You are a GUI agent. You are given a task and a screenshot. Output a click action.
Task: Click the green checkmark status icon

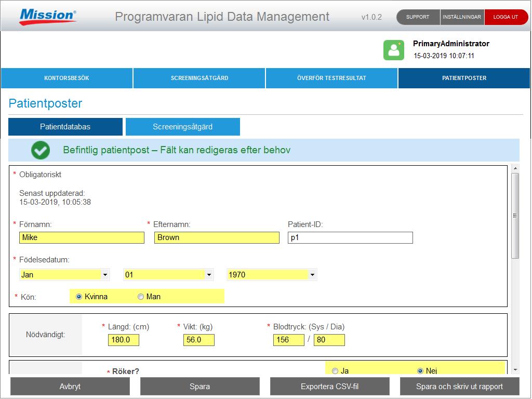(41, 150)
